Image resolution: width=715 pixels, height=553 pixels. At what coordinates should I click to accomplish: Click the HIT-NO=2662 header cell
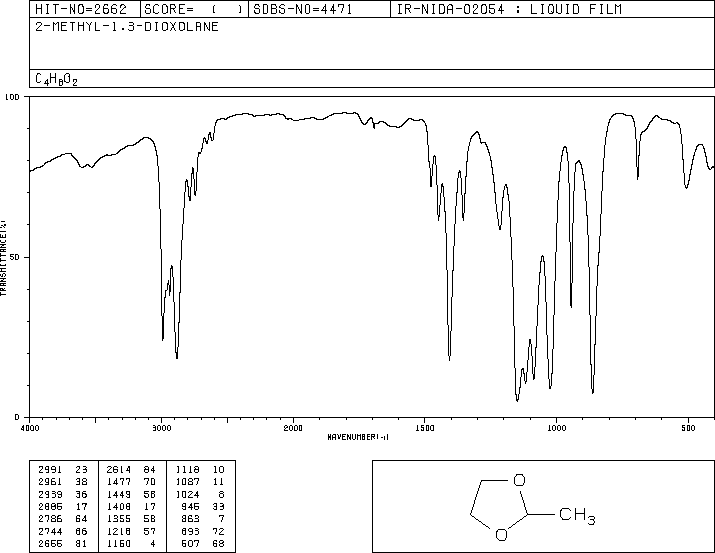click(85, 9)
